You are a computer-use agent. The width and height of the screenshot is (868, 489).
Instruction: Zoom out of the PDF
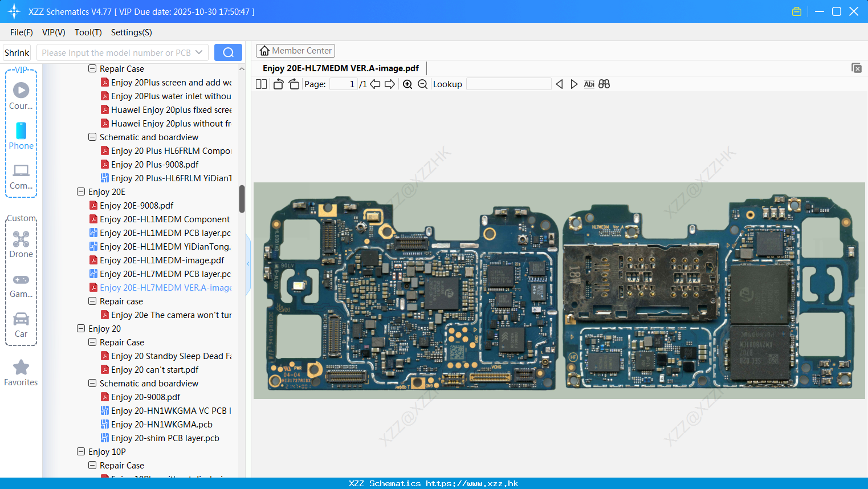(x=422, y=84)
